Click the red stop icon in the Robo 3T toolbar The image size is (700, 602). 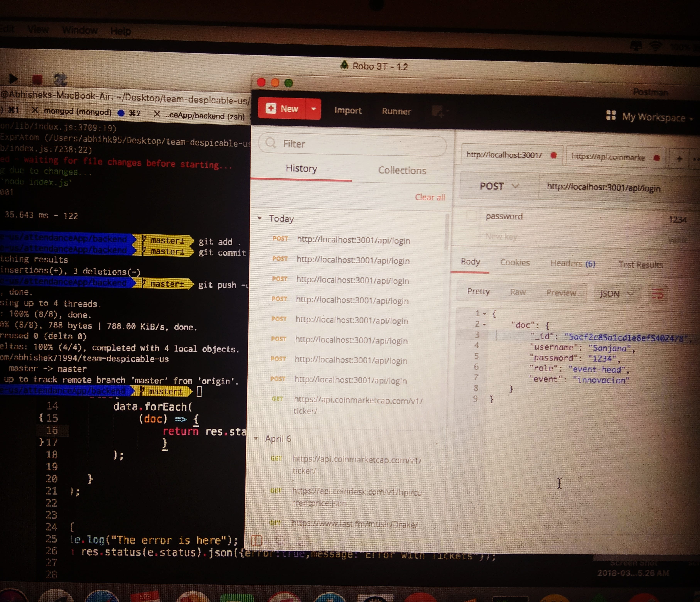pyautogui.click(x=37, y=79)
